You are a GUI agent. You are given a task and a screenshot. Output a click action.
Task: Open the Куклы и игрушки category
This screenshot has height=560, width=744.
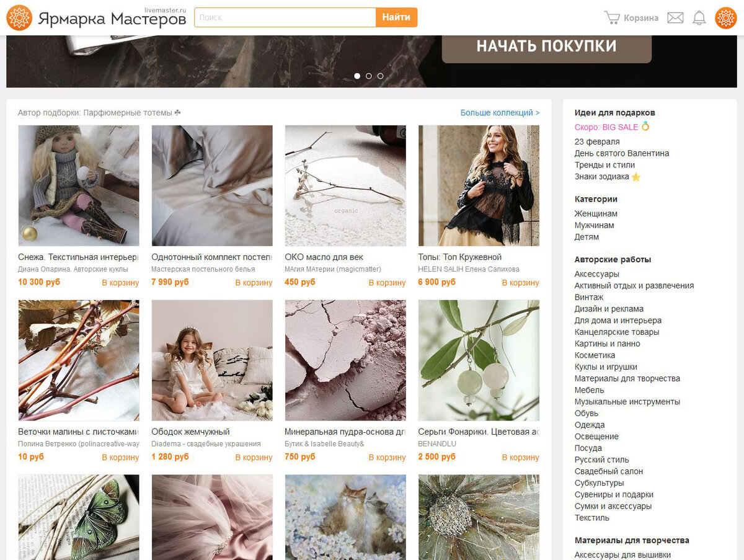tap(606, 367)
